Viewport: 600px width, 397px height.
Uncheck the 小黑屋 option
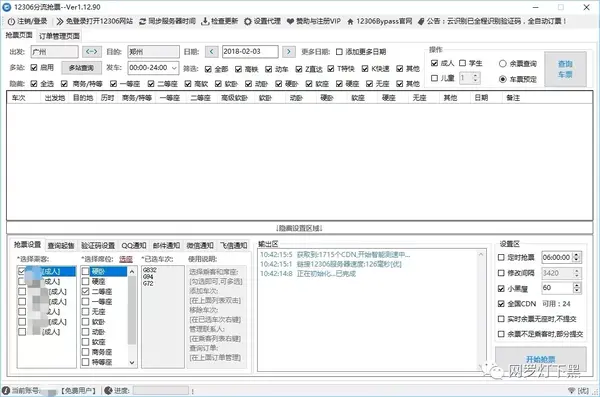pyautogui.click(x=501, y=288)
